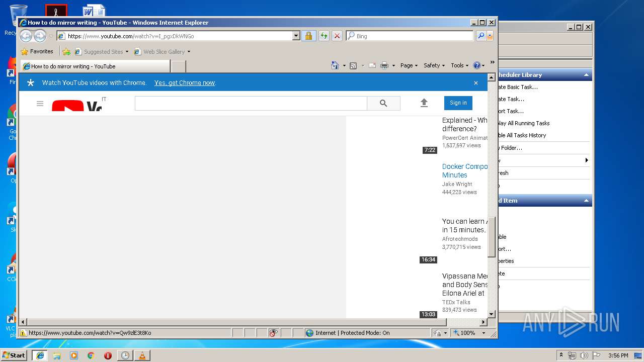644x362 pixels.
Task: Open the Favorites star button
Action: click(37, 51)
